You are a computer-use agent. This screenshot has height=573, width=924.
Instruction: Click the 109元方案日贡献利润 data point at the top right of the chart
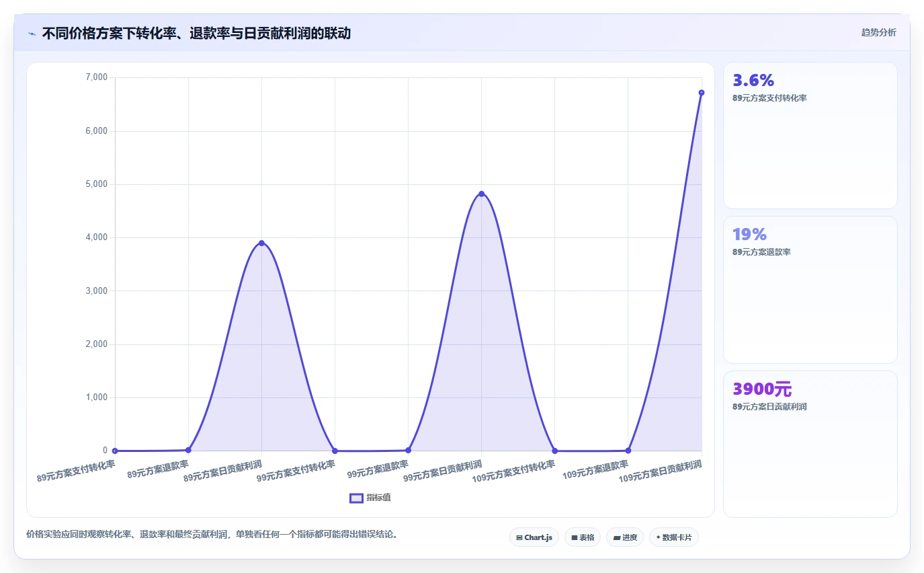701,93
